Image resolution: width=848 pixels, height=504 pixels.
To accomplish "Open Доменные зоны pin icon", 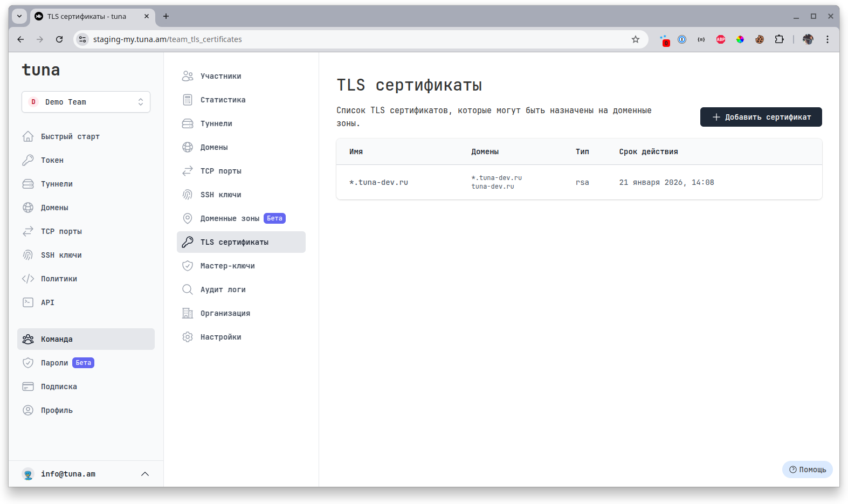I will tap(188, 218).
